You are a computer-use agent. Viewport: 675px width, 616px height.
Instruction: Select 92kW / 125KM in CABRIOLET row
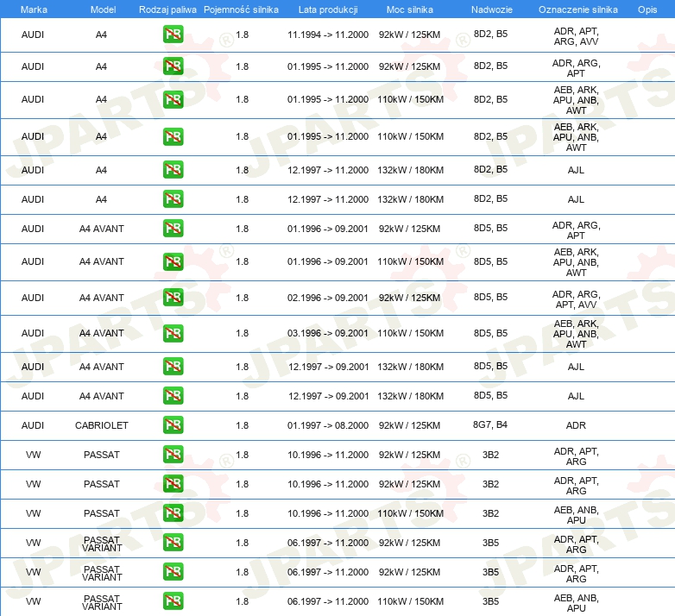[x=409, y=425]
